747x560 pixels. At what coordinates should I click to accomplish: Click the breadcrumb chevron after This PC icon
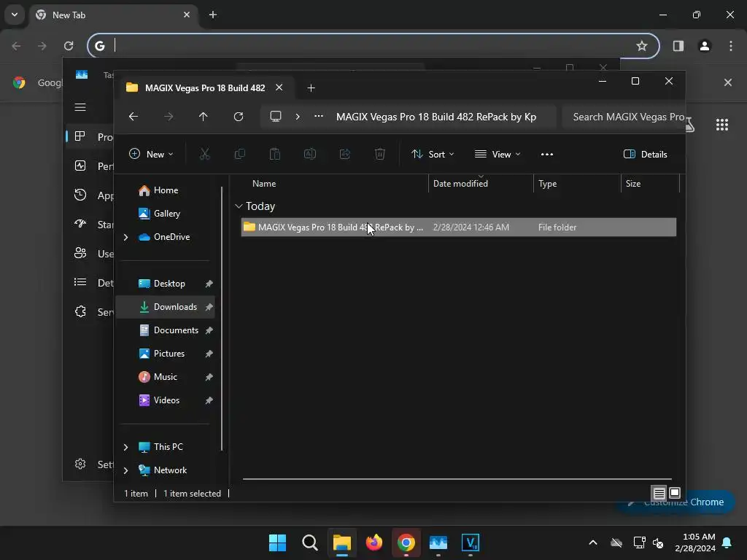pyautogui.click(x=298, y=117)
